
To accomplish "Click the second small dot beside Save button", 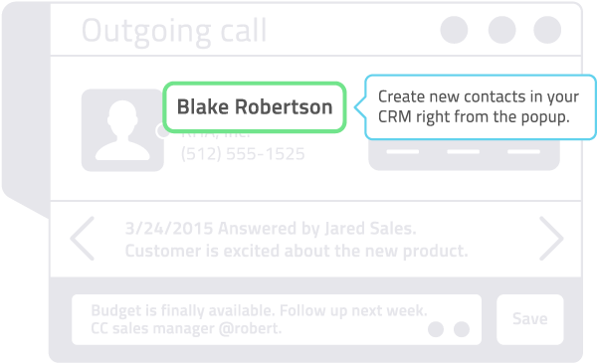I will 462,329.
